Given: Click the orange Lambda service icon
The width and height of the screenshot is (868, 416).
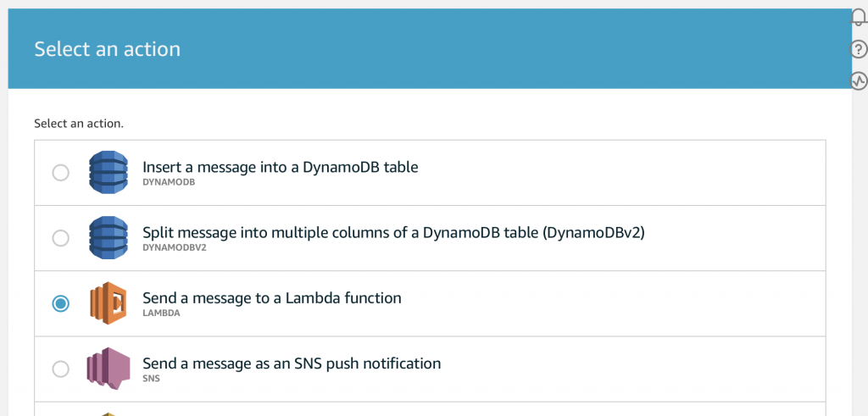Looking at the screenshot, I should tap(108, 303).
